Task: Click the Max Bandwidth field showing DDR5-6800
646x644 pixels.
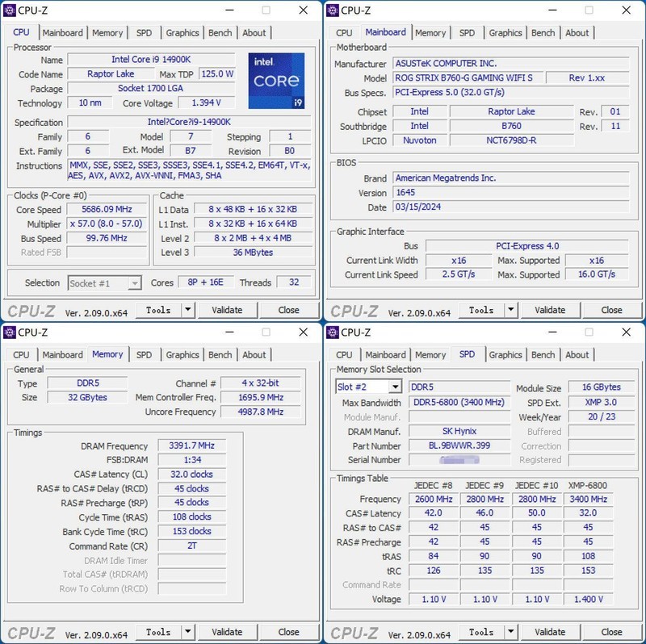Action: tap(459, 402)
